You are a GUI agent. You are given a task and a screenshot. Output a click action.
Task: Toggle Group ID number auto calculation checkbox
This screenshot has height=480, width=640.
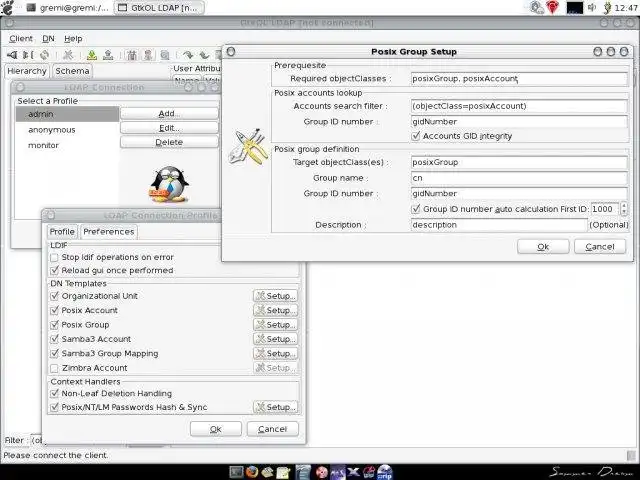(416, 209)
